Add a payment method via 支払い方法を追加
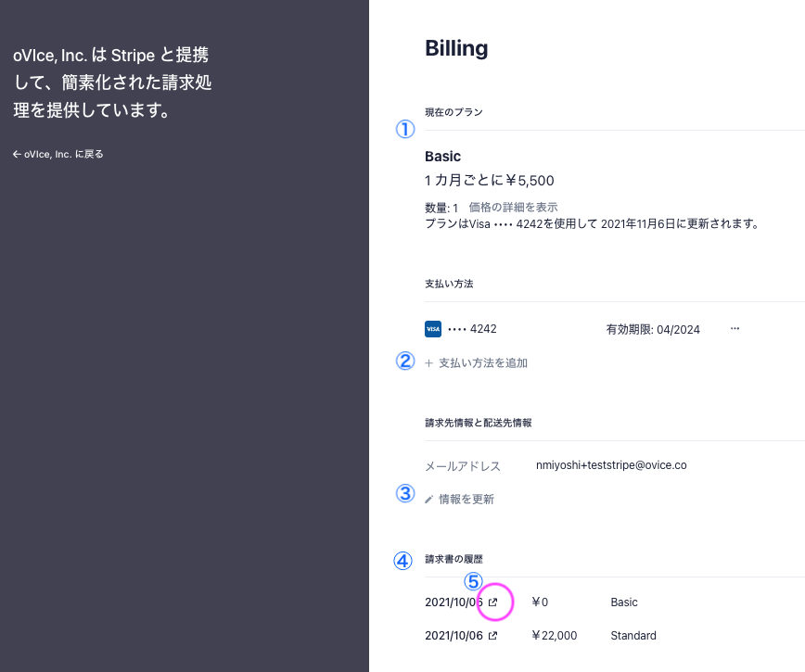 click(x=477, y=363)
